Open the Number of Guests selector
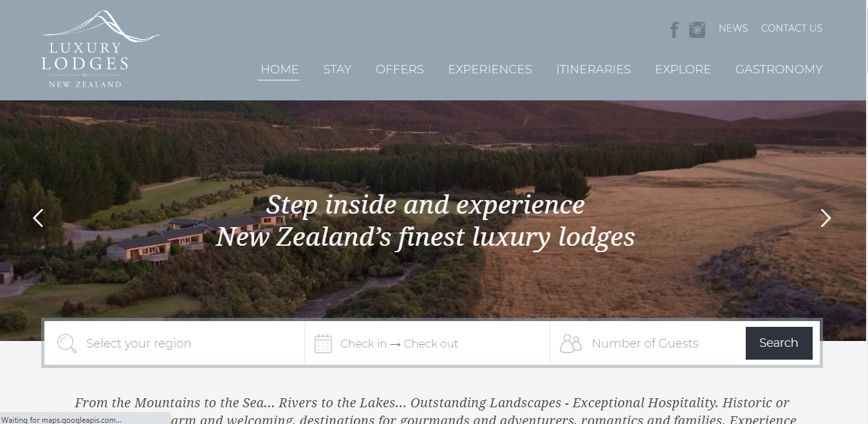The height and width of the screenshot is (424, 868). [x=648, y=343]
